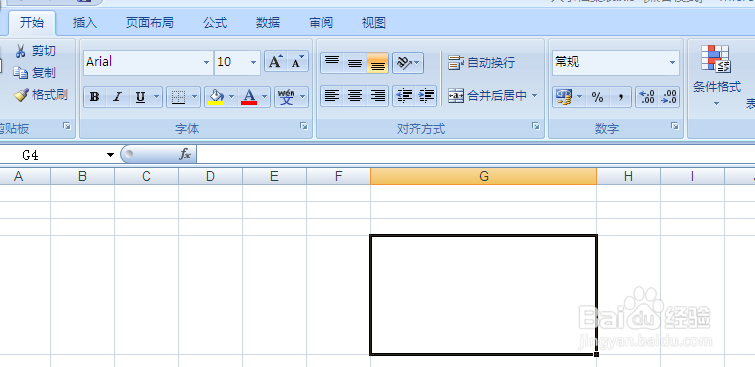The width and height of the screenshot is (755, 367).
Task: Increase indent icon
Action: point(426,96)
